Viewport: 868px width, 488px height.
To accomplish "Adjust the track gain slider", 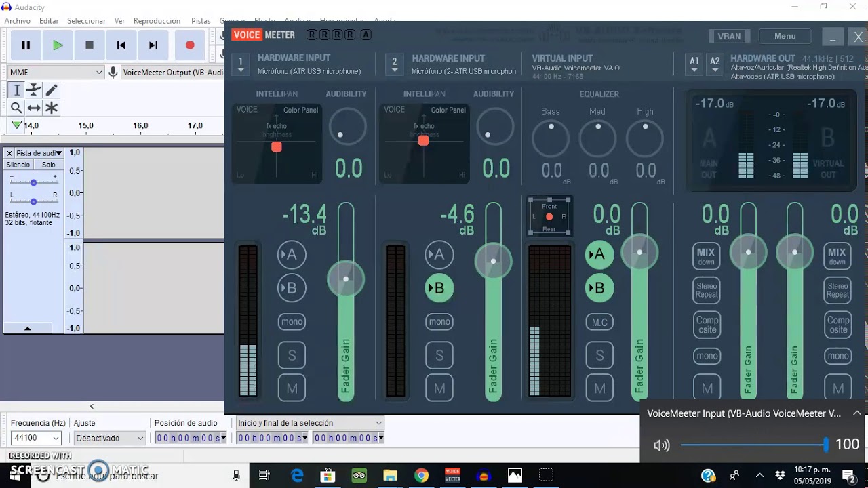I will (x=33, y=182).
